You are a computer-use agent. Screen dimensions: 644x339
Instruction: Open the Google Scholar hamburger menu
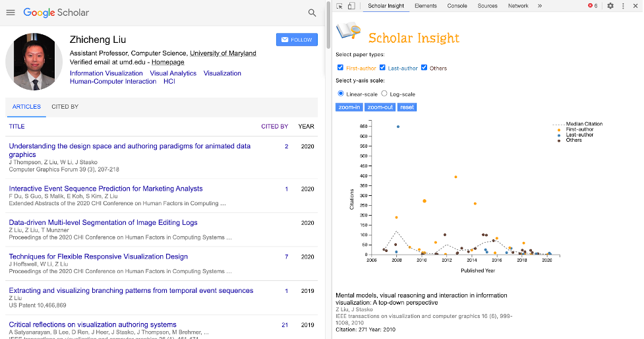coord(10,13)
